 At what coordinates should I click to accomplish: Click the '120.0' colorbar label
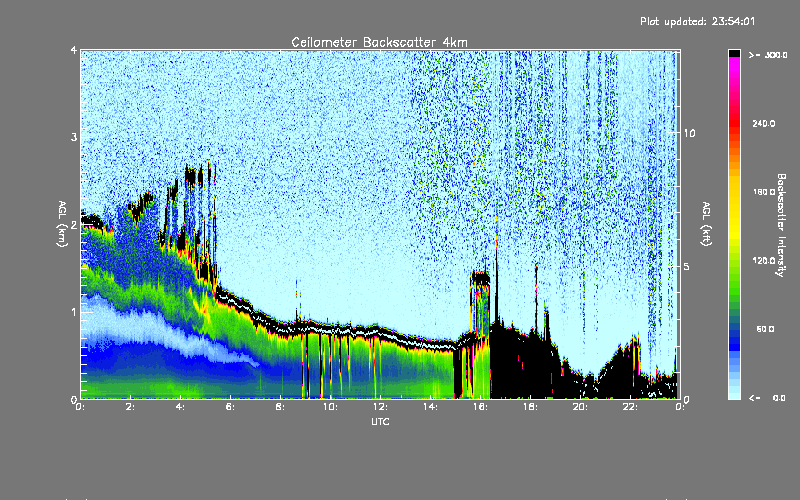(764, 261)
